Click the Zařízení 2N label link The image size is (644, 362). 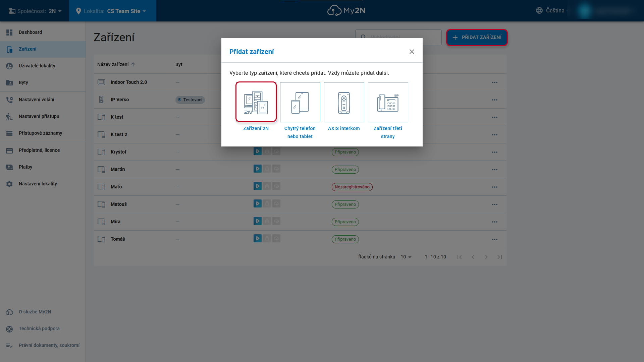pyautogui.click(x=256, y=128)
